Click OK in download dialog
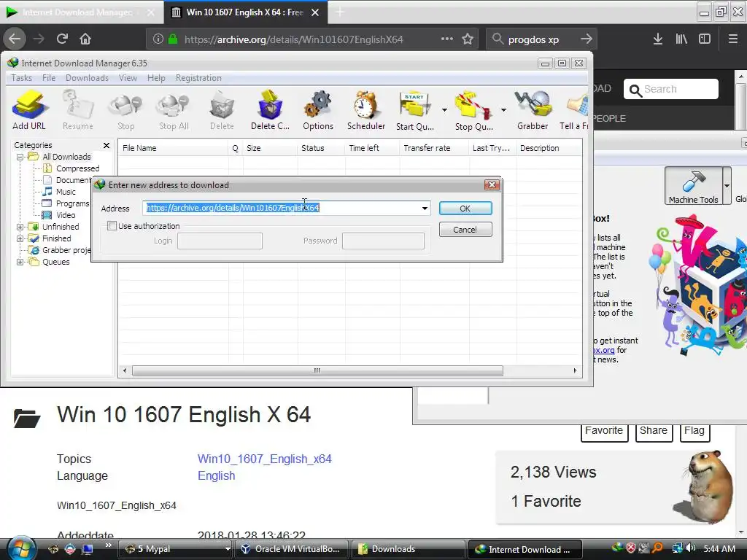The width and height of the screenshot is (747, 560). coord(465,208)
